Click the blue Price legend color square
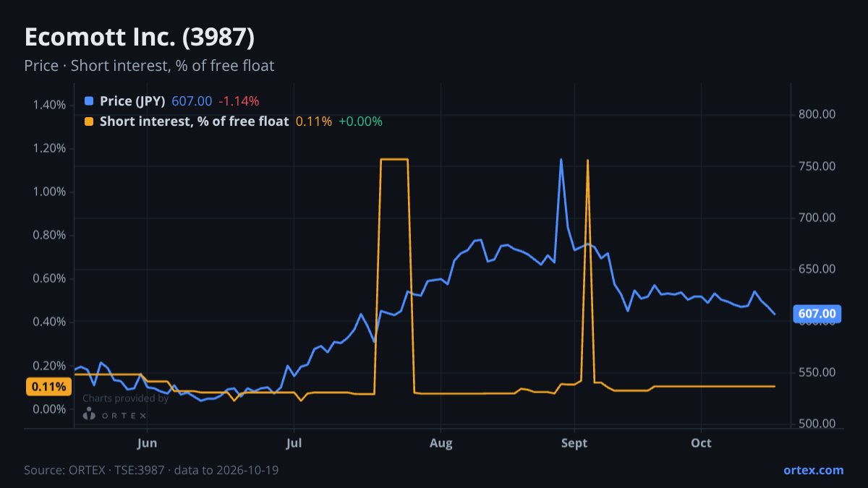 point(89,100)
